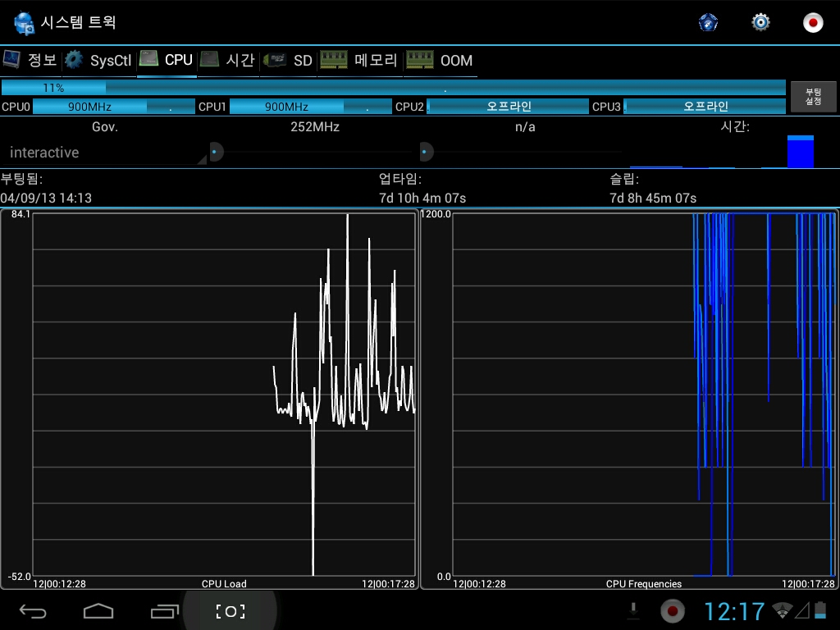The height and width of the screenshot is (630, 840).
Task: Toggle the CPU3 오프라인 core bar
Action: 705,107
